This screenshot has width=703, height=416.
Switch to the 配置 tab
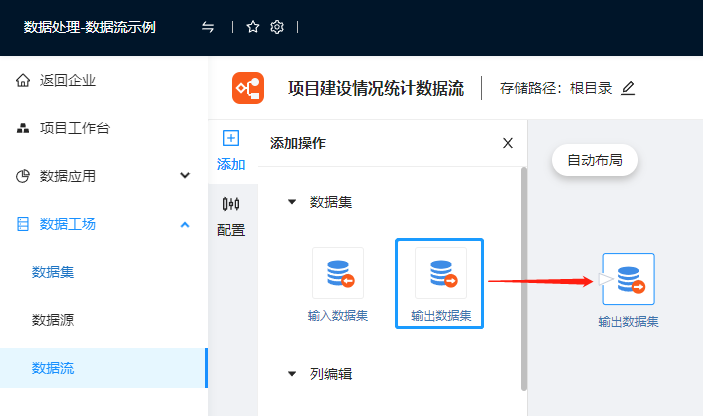click(231, 215)
